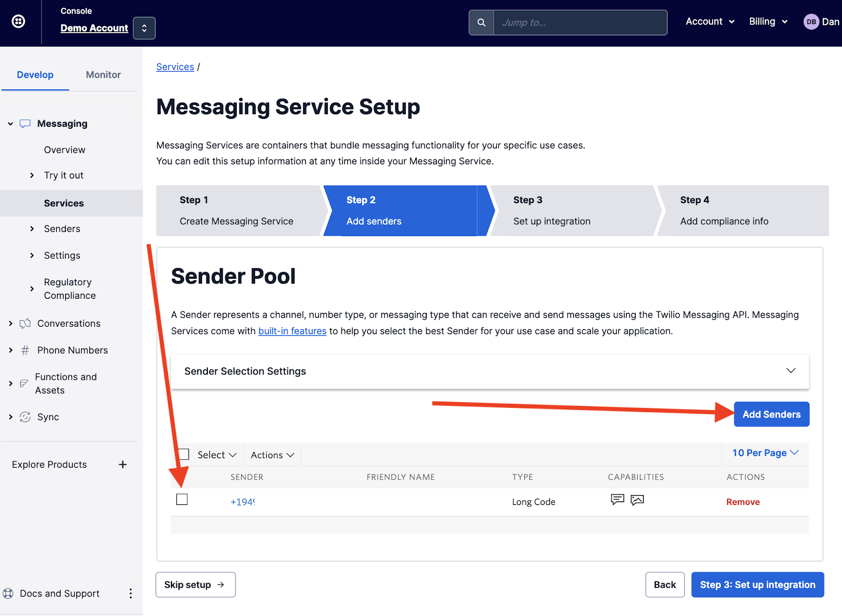842x616 pixels.
Task: Expand the Sync section chevron
Action: pos(11,417)
